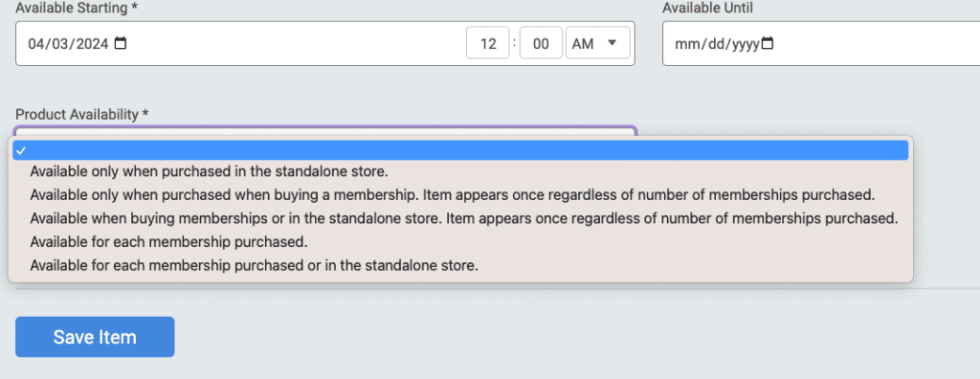The height and width of the screenshot is (379, 980).
Task: Click the year portion '2024' of start date
Action: (93, 44)
